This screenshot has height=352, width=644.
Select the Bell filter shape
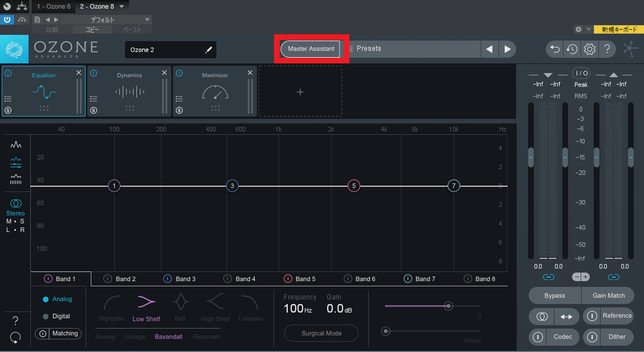tap(180, 307)
